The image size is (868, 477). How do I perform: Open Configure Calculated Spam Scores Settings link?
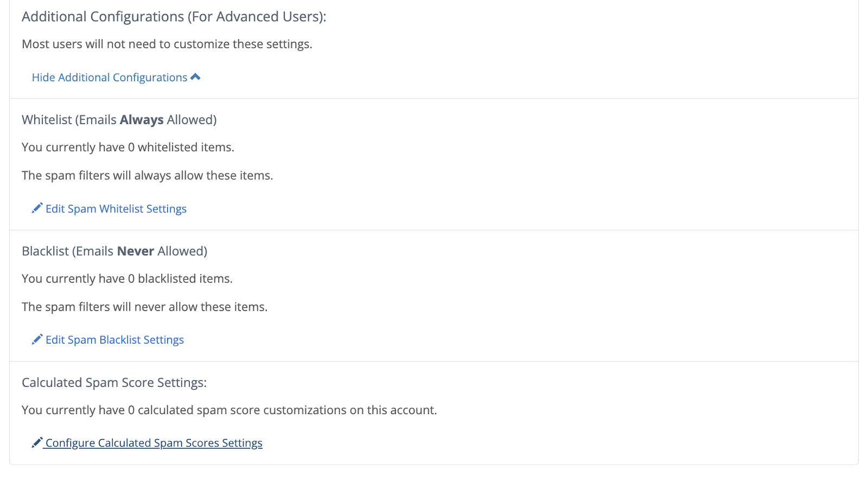pos(154,443)
